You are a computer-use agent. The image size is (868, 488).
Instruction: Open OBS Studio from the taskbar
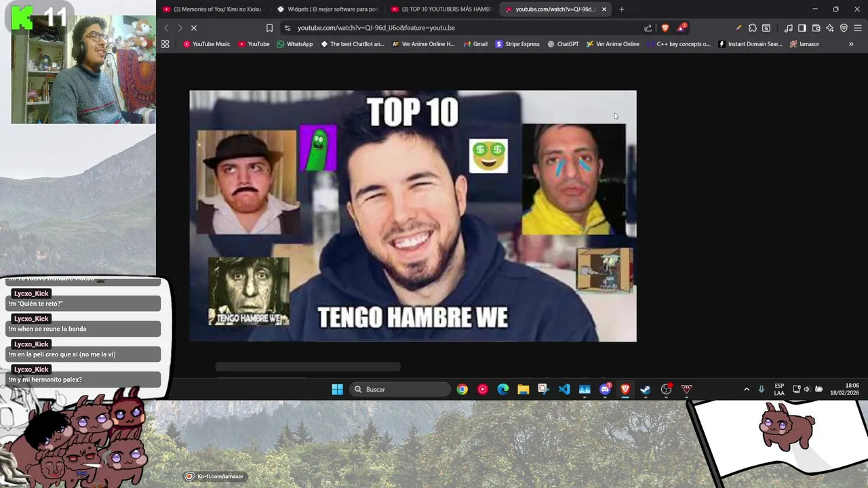pos(666,389)
